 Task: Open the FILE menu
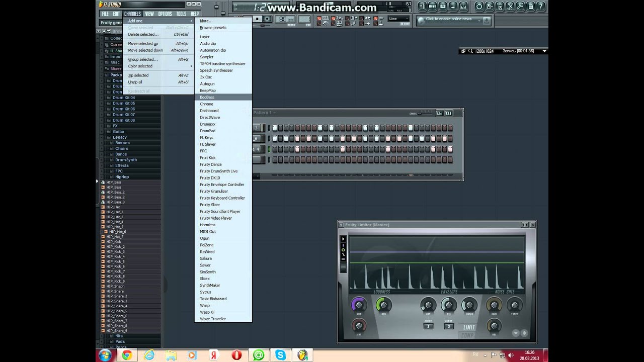pyautogui.click(x=105, y=14)
